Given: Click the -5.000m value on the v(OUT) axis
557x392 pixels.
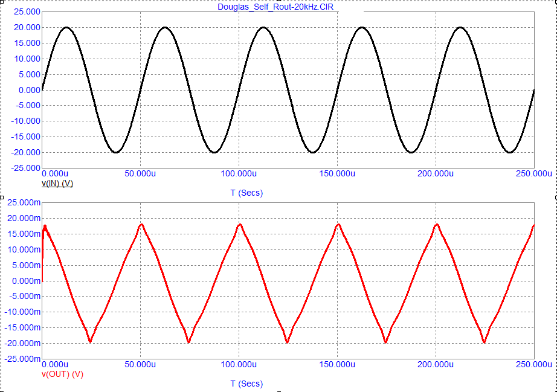Looking at the screenshot, I should click(x=25, y=296).
